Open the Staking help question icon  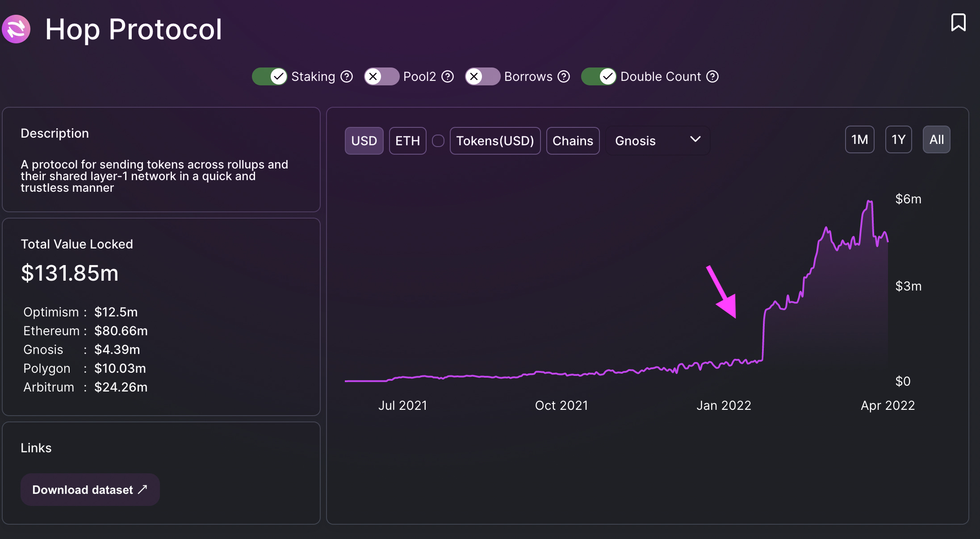coord(347,77)
